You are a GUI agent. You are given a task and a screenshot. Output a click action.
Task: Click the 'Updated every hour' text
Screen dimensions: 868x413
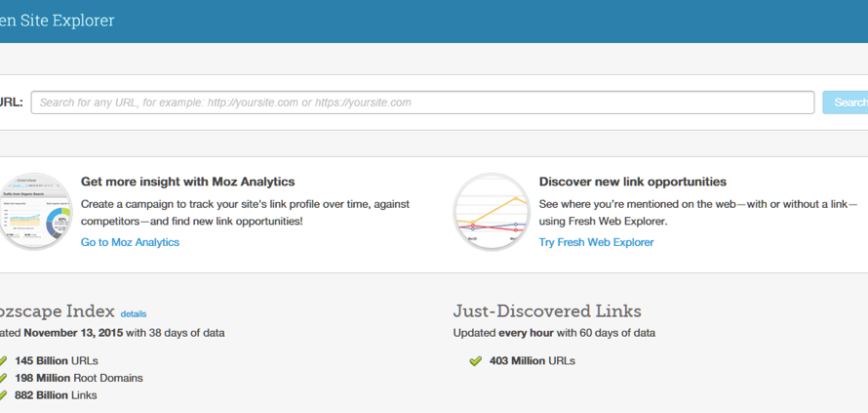[x=503, y=333]
